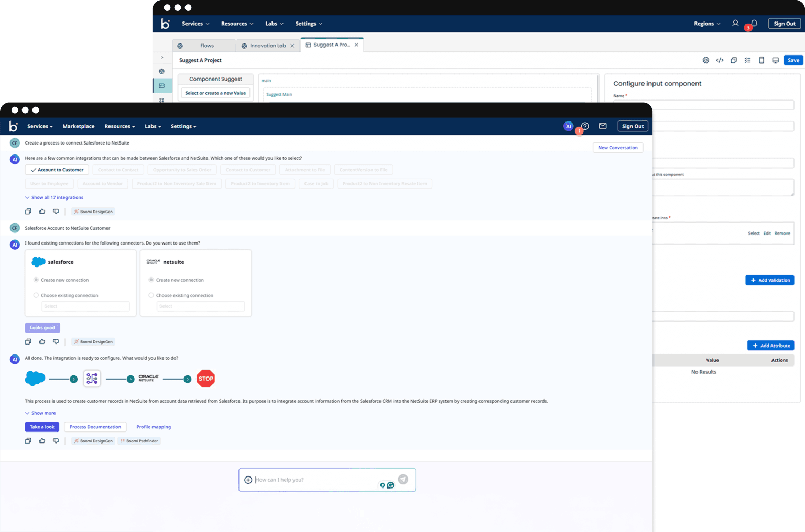Click the plus icon in chat input

pyautogui.click(x=248, y=480)
